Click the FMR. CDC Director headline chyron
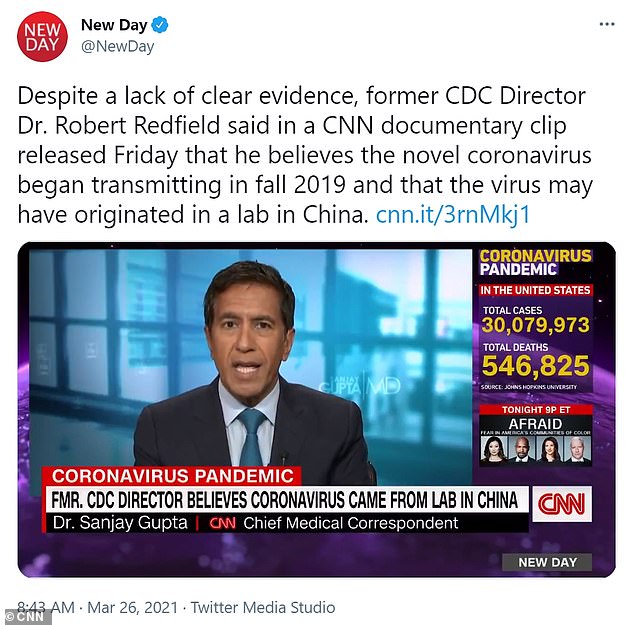Image resolution: width=634 pixels, height=625 pixels. [285, 499]
